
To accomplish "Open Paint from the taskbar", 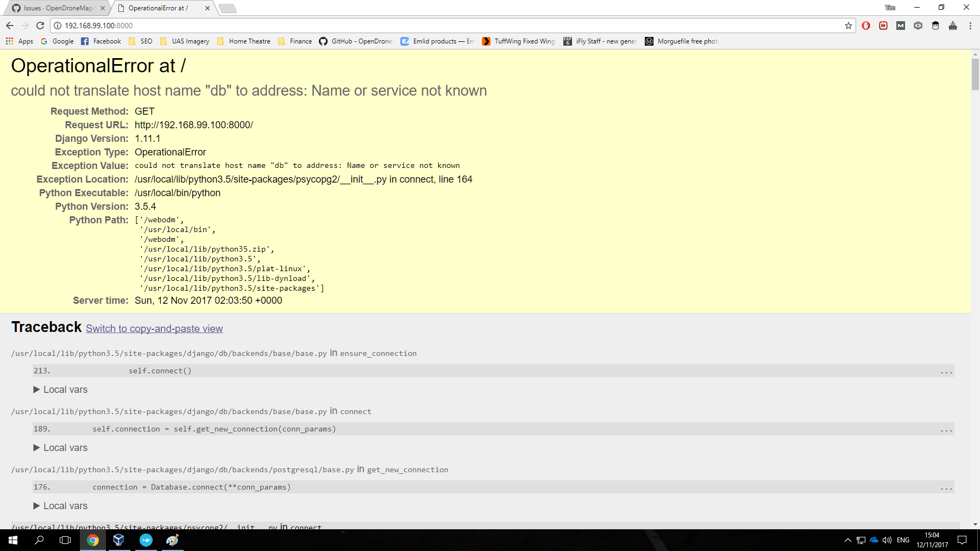I will click(x=172, y=540).
